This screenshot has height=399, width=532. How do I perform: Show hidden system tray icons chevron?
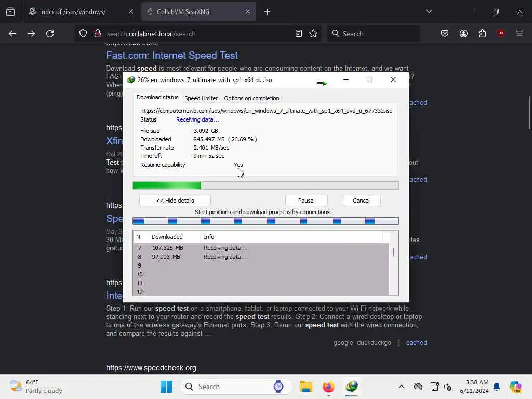pyautogui.click(x=402, y=387)
